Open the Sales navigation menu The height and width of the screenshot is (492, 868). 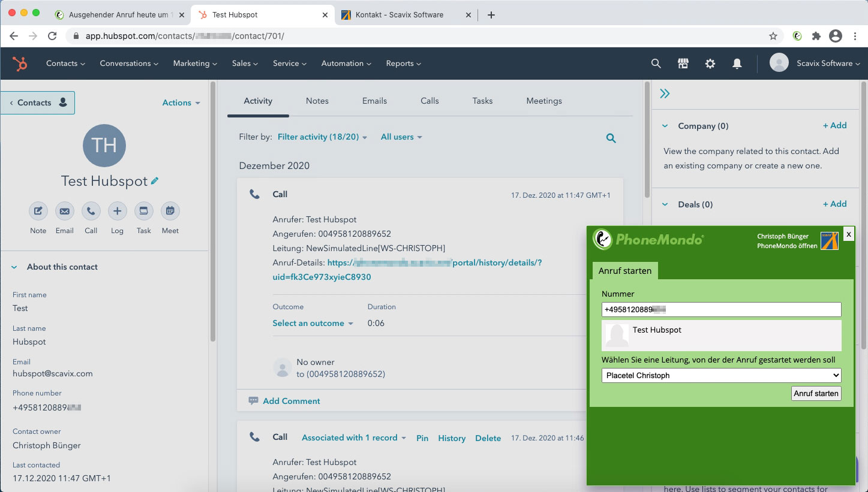pos(245,64)
